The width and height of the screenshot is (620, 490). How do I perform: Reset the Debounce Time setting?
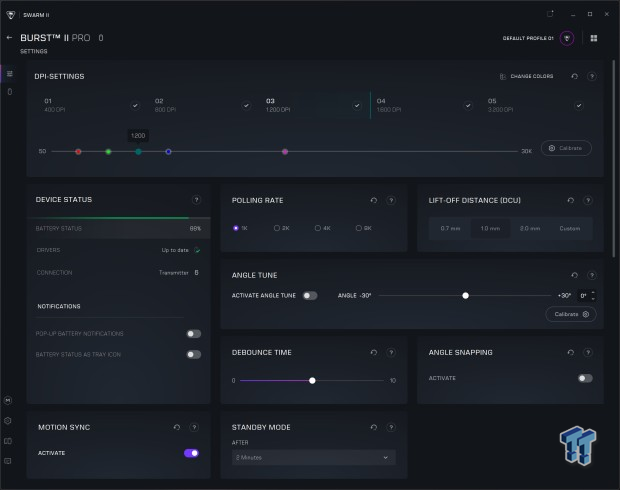tap(373, 352)
